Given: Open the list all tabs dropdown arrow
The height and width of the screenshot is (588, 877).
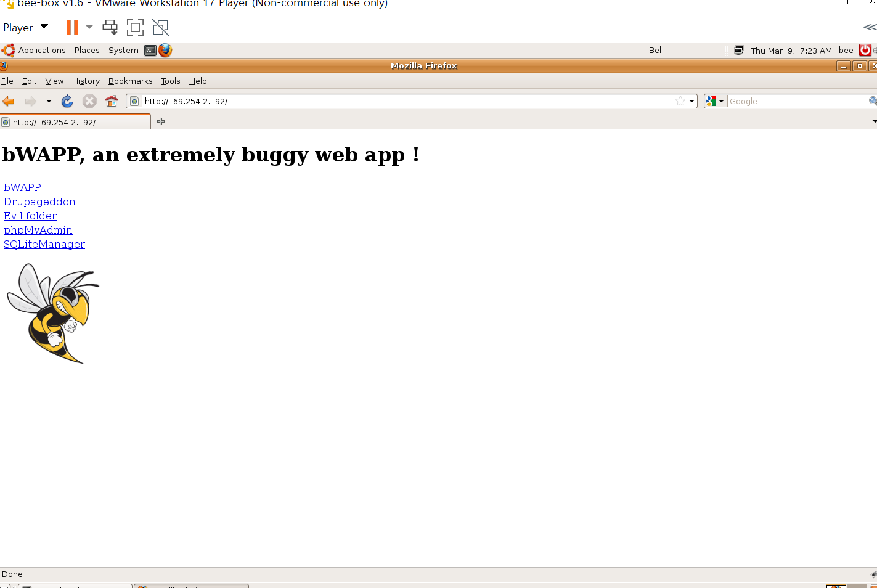Looking at the screenshot, I should pyautogui.click(x=874, y=121).
